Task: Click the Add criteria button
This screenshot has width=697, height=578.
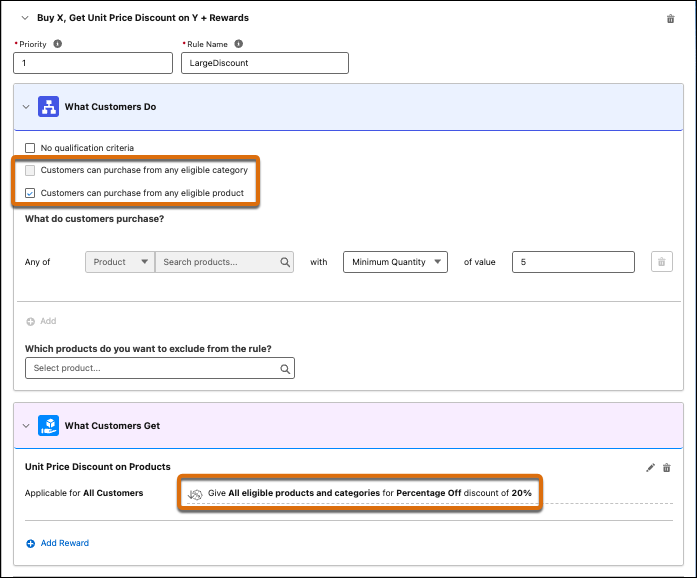Action: pyautogui.click(x=41, y=321)
